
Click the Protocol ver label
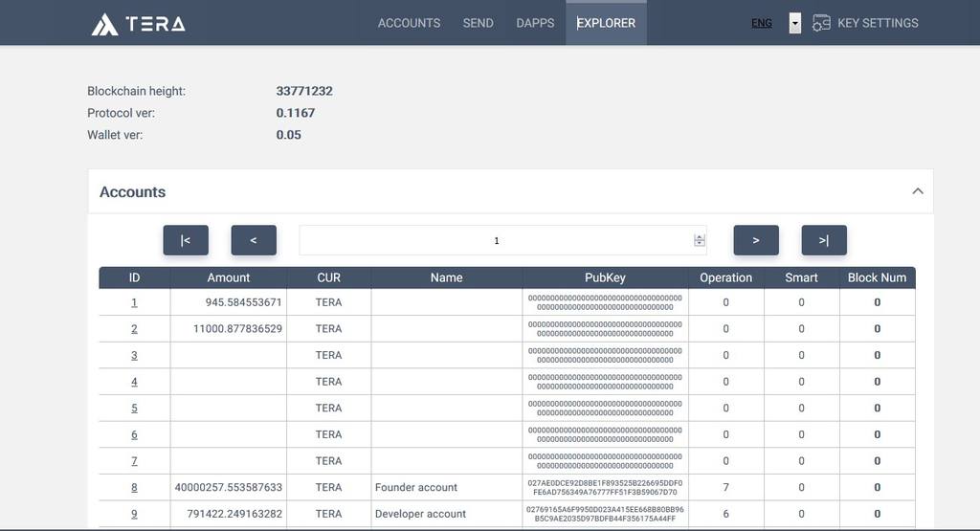point(122,113)
